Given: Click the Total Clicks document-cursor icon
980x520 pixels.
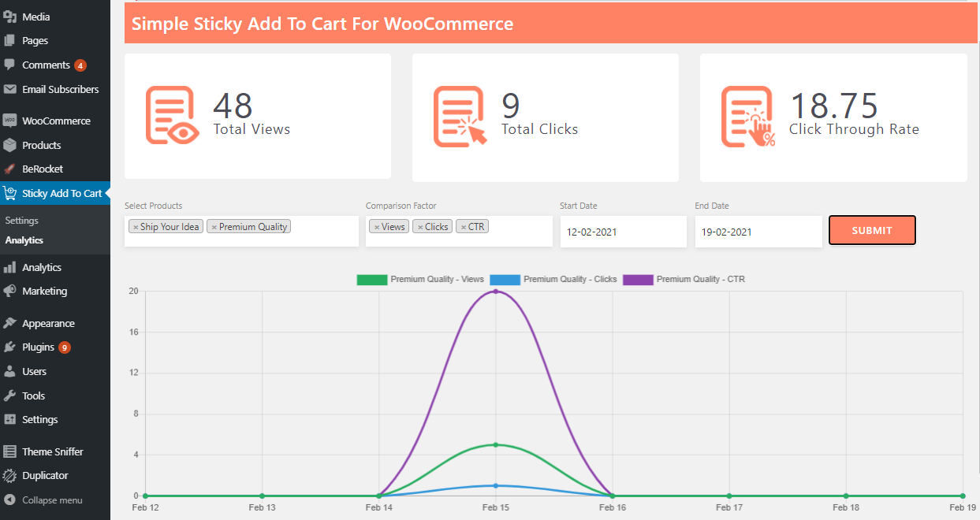Looking at the screenshot, I should pyautogui.click(x=460, y=116).
